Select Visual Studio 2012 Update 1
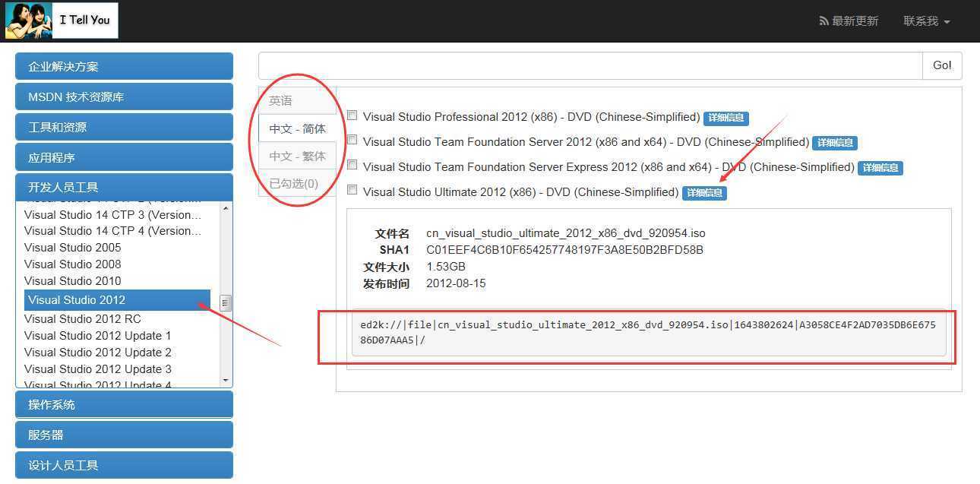 pos(98,336)
